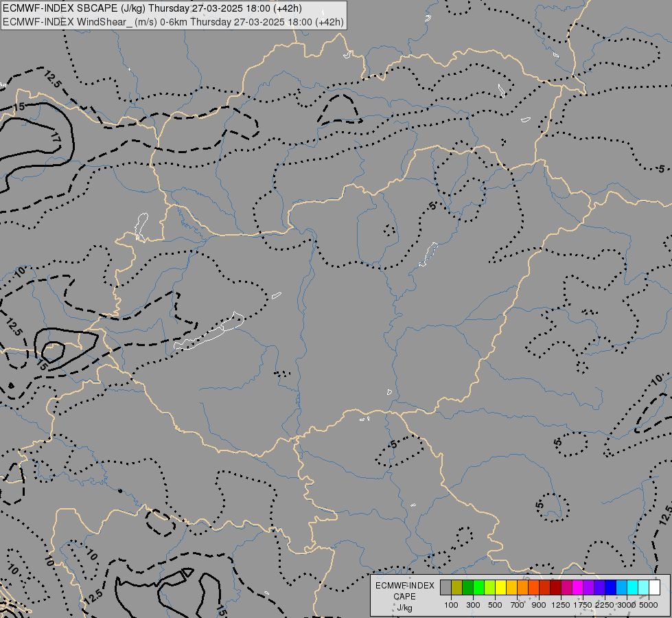Screen dimensions: 672x618
Task: Click the legend value 2250
Action: point(605,605)
